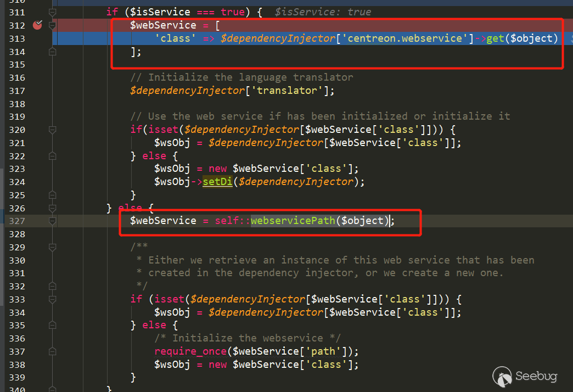Screen dimensions: 573x392
Task: Click the fold marker at line 335
Action: pyautogui.click(x=52, y=326)
